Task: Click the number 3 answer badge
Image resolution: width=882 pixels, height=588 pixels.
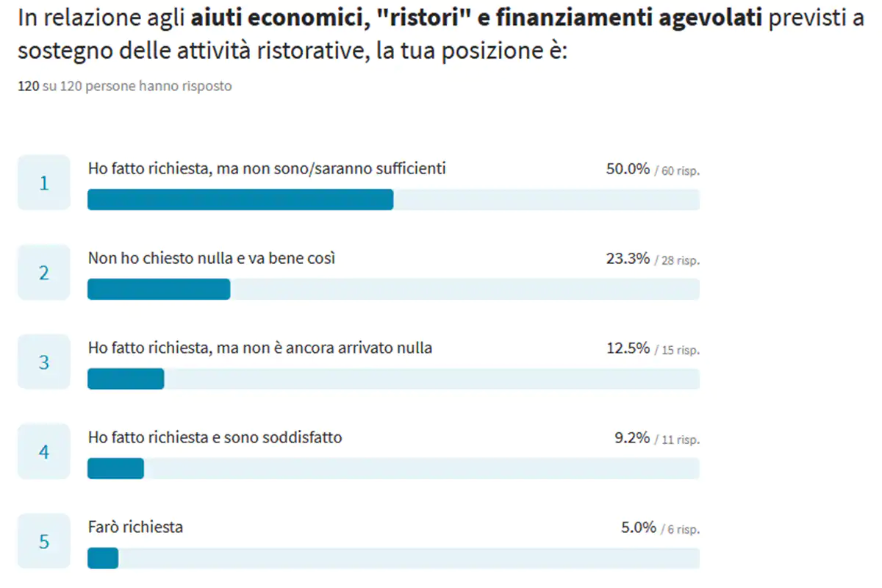Action: point(44,362)
